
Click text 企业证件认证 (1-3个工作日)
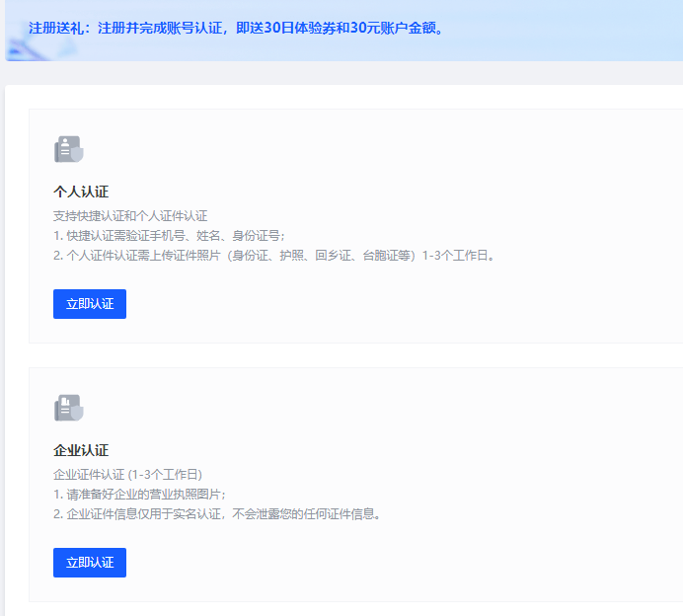point(127,475)
